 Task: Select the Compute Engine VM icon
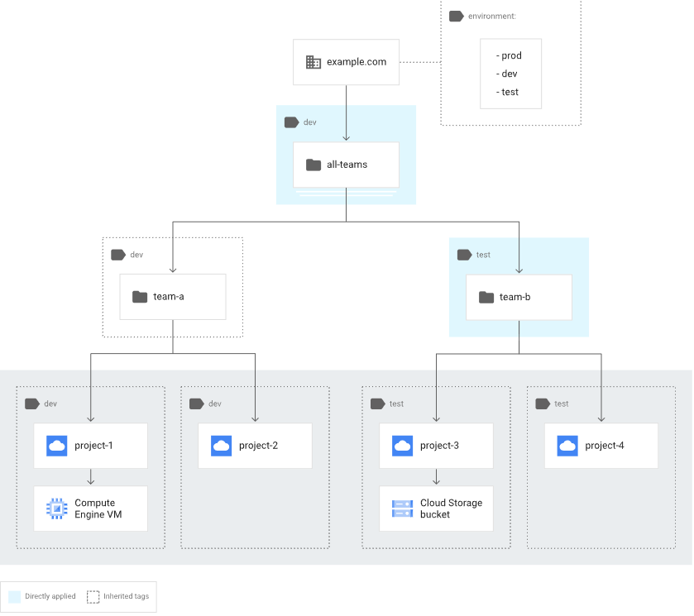[55, 509]
